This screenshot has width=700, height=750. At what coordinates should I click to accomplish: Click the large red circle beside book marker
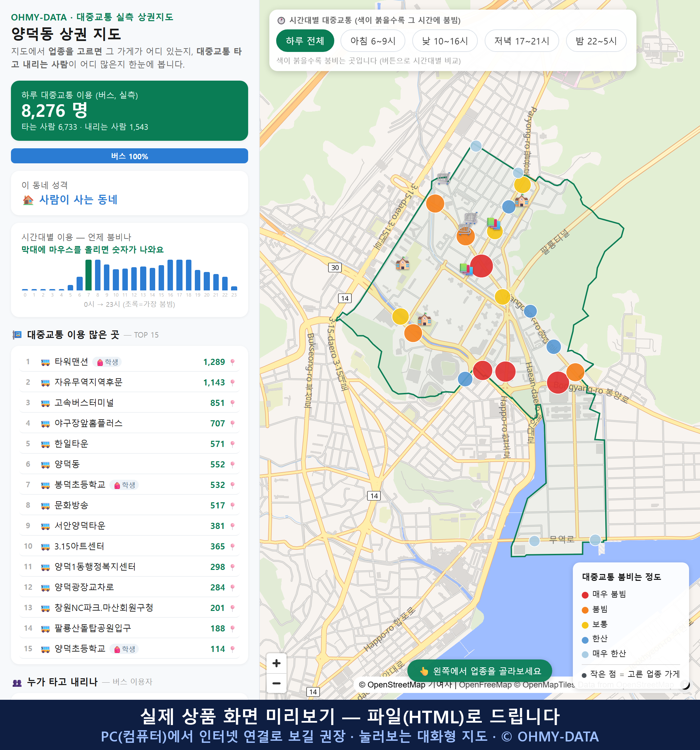[481, 266]
